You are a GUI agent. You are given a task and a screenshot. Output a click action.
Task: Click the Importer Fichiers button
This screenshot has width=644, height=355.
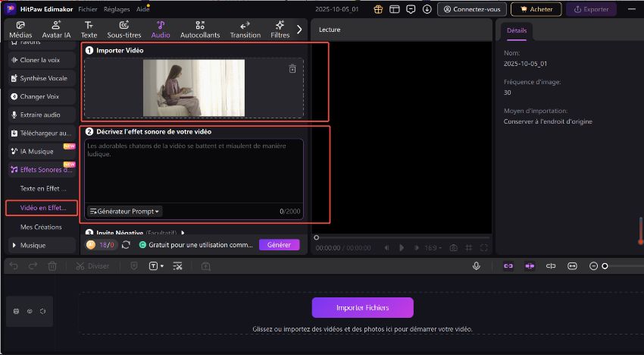362,307
